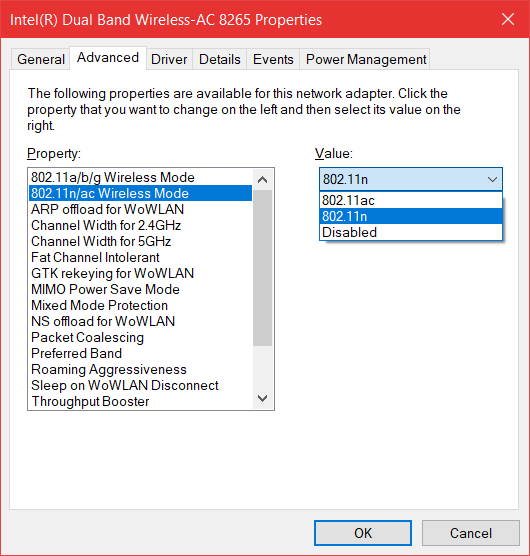
Task: Click the Value combo box showing 802.11n
Action: coord(411,179)
